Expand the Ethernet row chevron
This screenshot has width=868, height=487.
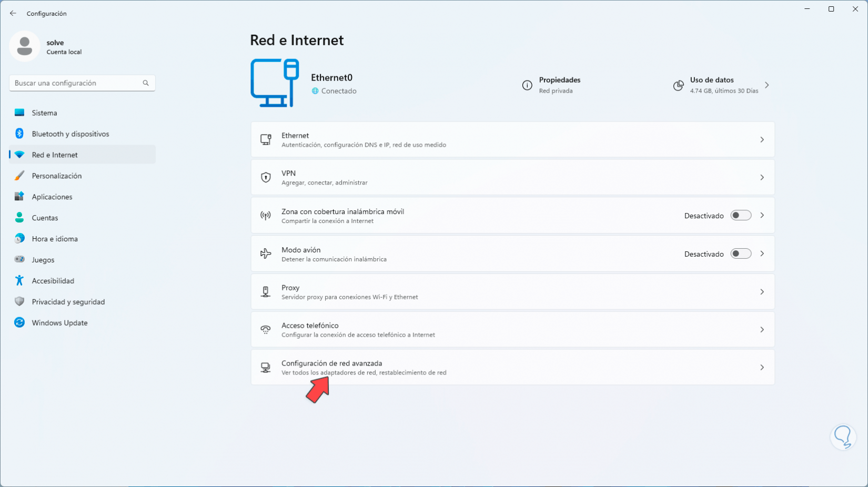762,140
